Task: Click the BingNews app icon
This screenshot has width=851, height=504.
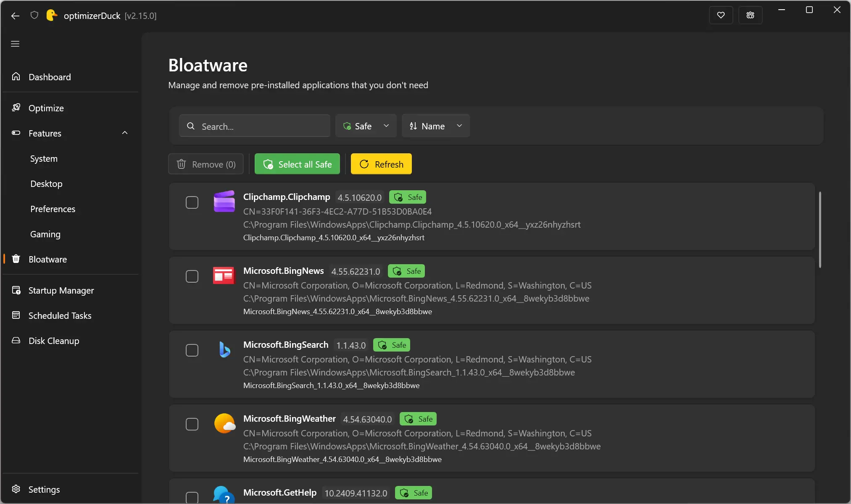Action: pyautogui.click(x=224, y=276)
